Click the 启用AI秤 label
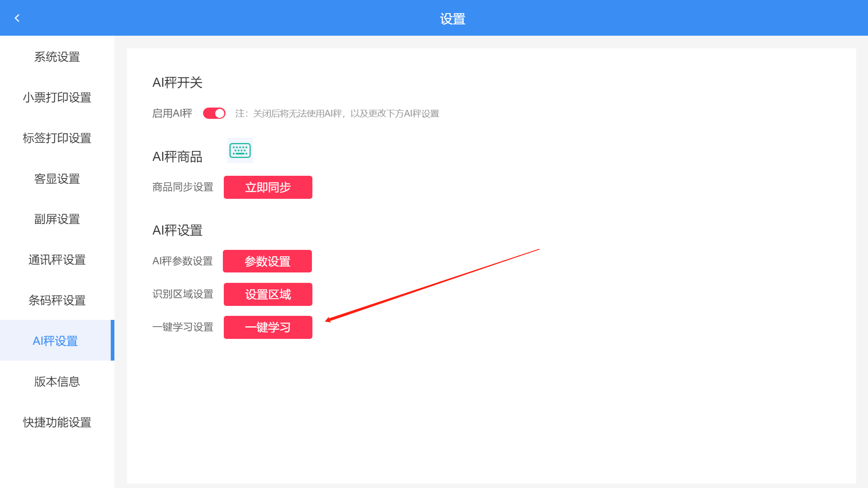This screenshot has height=488, width=868. click(172, 113)
